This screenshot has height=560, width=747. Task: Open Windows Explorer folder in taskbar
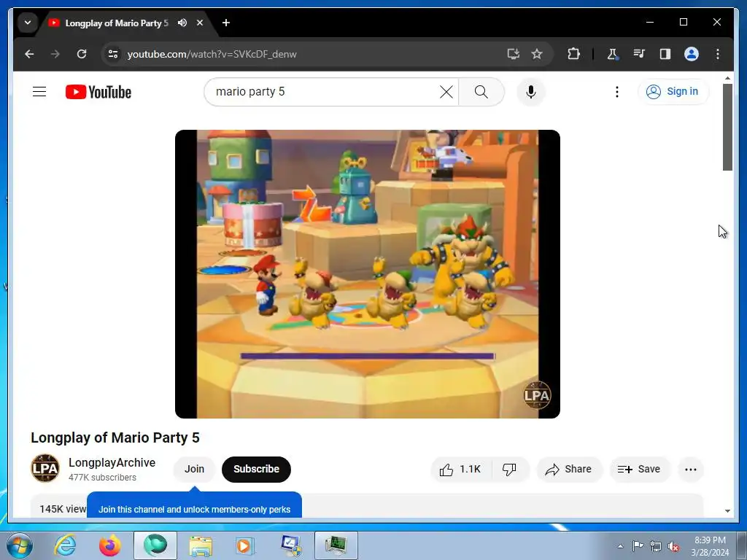pyautogui.click(x=201, y=545)
